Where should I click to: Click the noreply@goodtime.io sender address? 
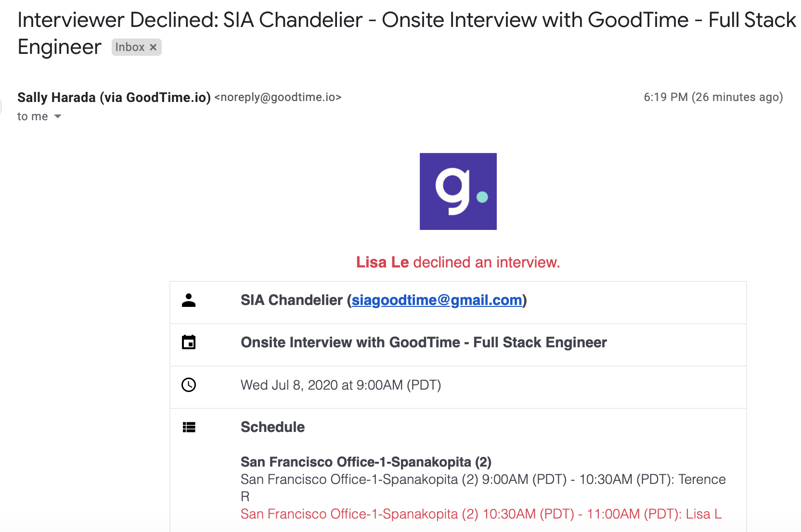278,97
